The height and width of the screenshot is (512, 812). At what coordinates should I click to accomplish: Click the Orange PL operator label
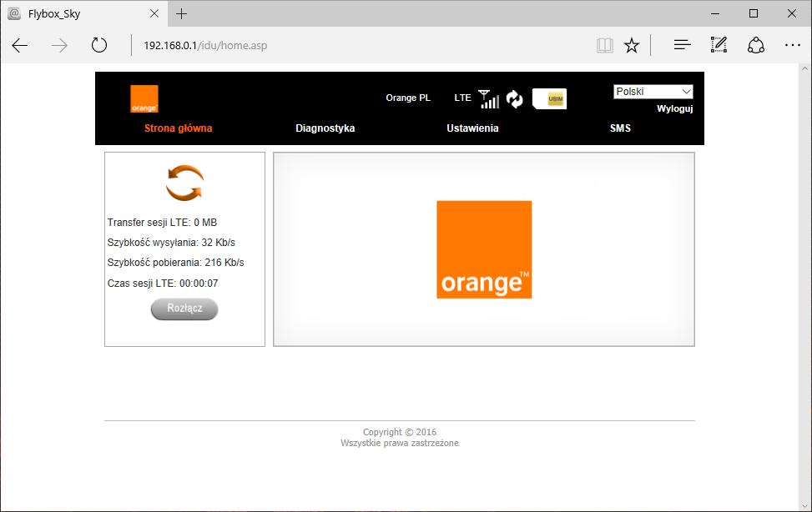(x=408, y=98)
